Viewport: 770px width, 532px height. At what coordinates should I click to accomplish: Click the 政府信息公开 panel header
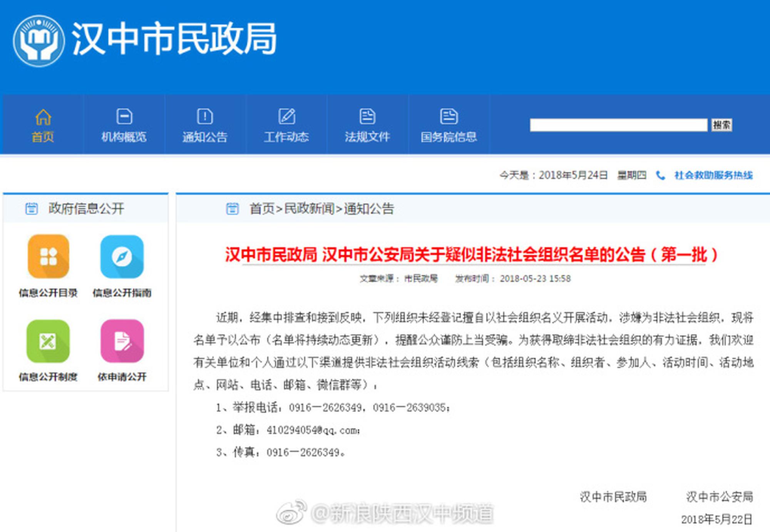click(86, 209)
